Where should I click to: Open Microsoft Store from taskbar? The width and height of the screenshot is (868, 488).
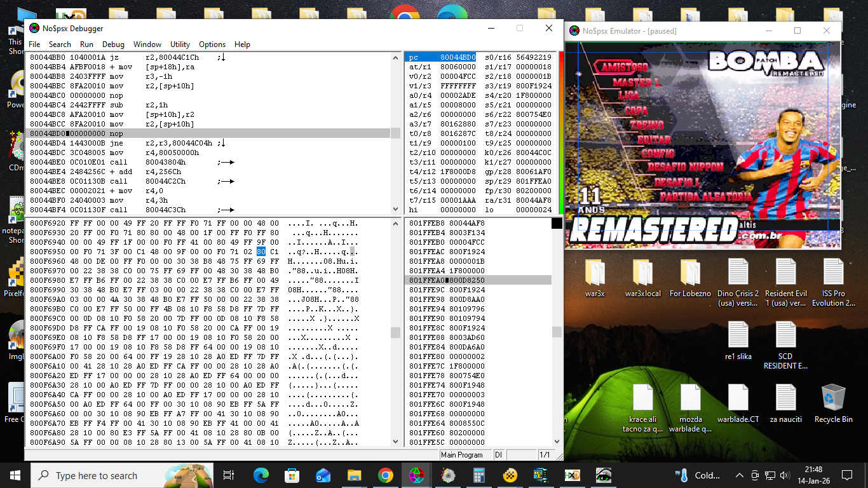pyautogui.click(x=292, y=475)
